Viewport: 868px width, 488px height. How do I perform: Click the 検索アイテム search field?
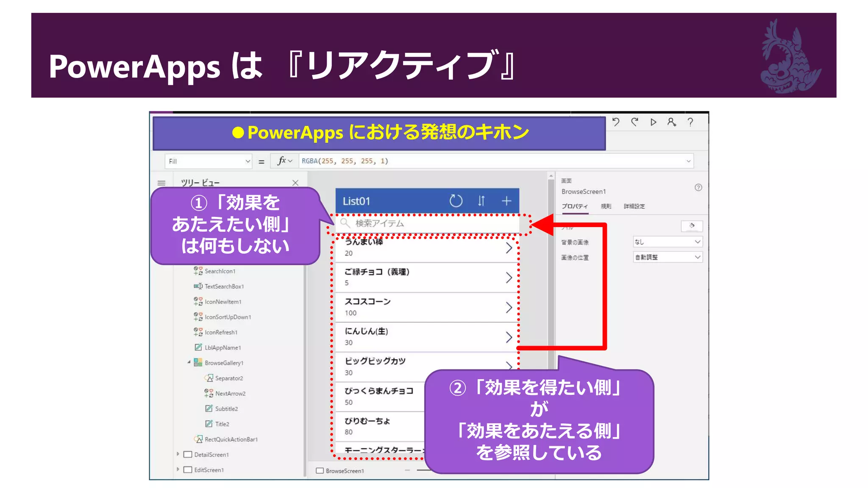tap(427, 223)
